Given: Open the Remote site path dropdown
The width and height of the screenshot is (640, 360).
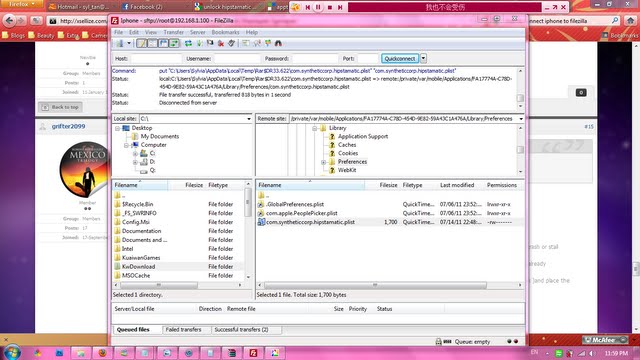Looking at the screenshot, I should click(521, 119).
